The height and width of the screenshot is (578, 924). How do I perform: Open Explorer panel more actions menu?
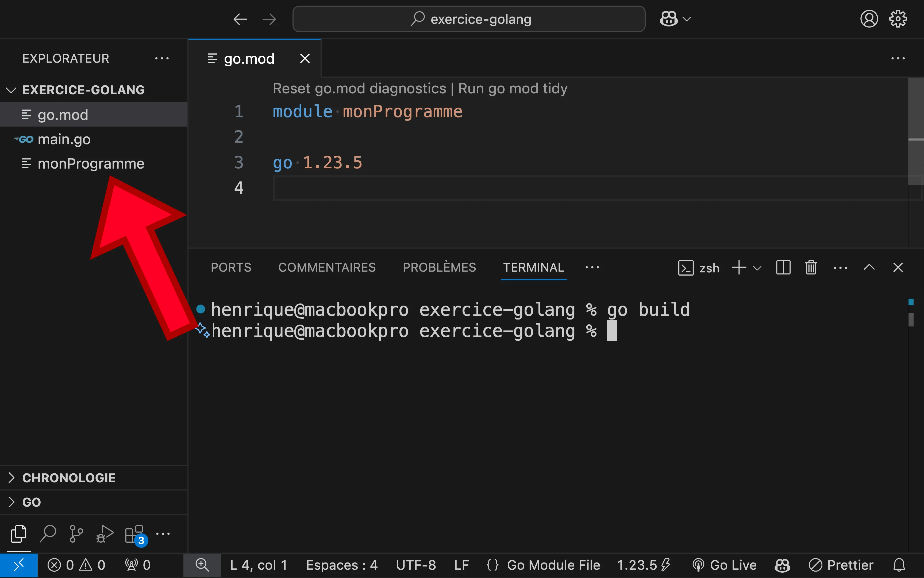pos(162,59)
